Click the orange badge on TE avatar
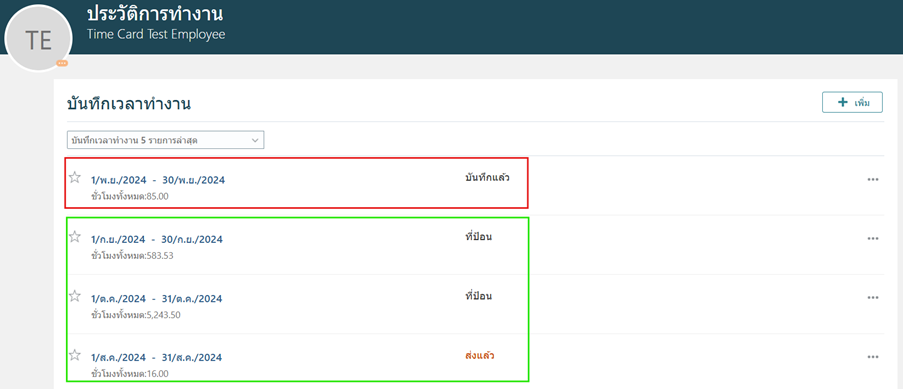This screenshot has height=389, width=903. click(x=62, y=63)
